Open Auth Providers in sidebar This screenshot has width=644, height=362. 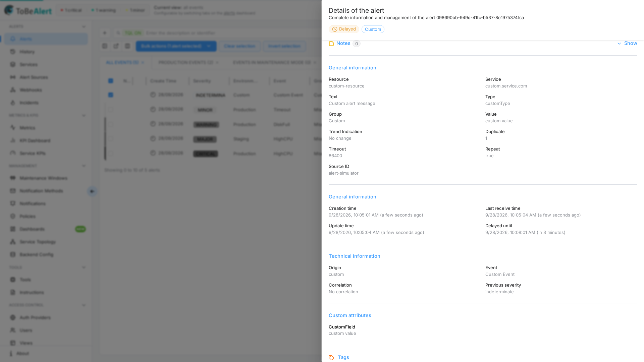(x=46, y=317)
